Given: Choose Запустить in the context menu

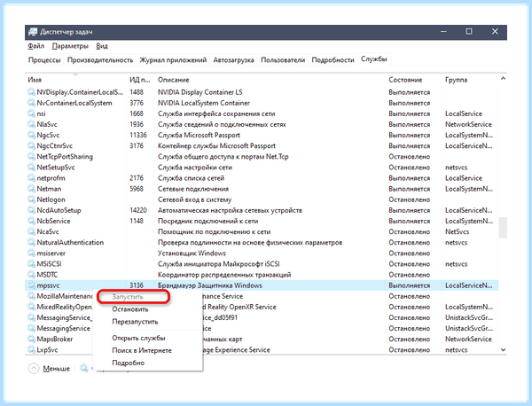Looking at the screenshot, I should (128, 297).
